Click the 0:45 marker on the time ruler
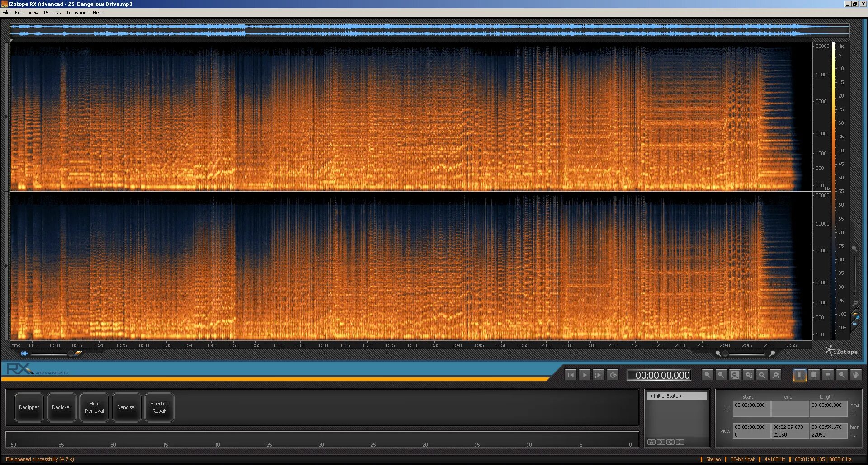 click(211, 346)
